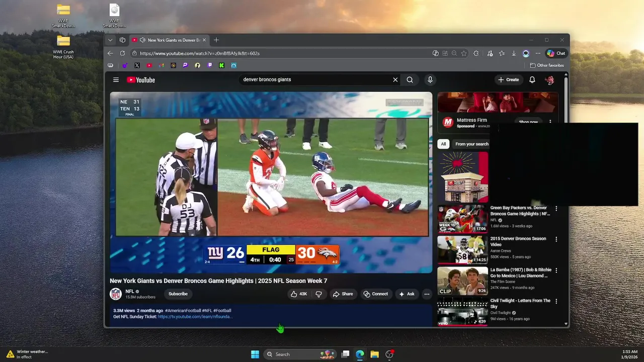This screenshot has height=362, width=644.
Task: Open the Other favorites folder
Action: click(x=547, y=65)
